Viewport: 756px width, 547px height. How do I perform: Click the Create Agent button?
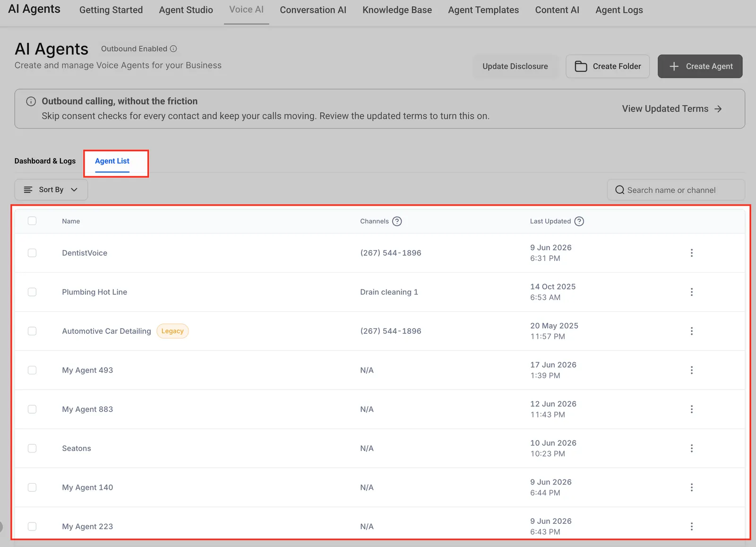tap(700, 66)
